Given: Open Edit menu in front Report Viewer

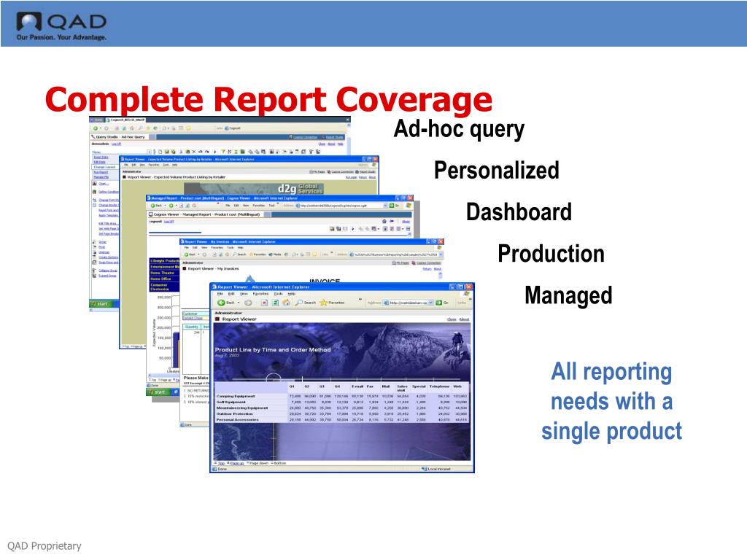Looking at the screenshot, I should 231,294.
